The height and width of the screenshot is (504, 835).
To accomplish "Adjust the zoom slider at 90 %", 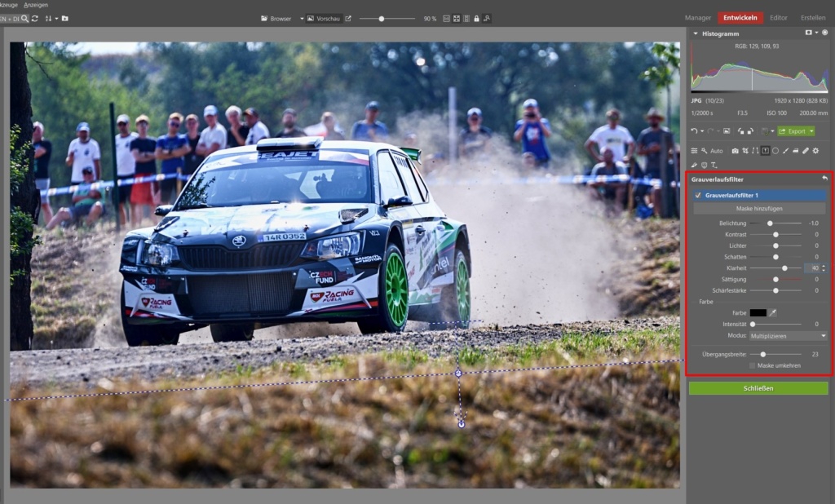I will (x=382, y=19).
